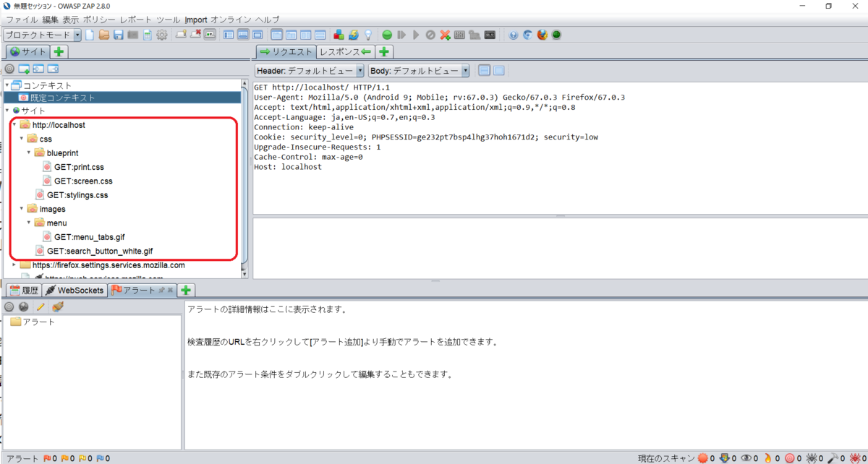Switch to the Response tab

[x=345, y=51]
